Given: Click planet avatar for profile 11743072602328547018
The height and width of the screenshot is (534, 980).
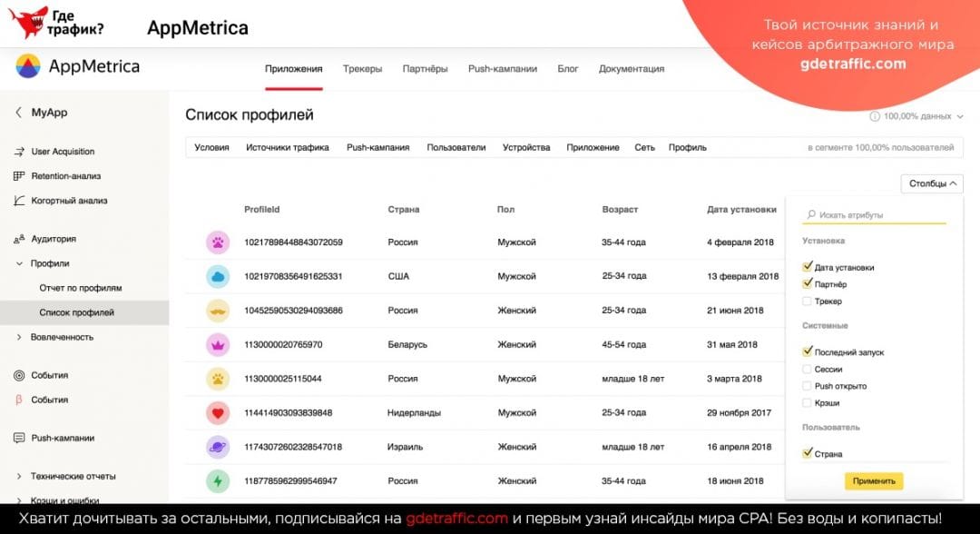Looking at the screenshot, I should click(218, 447).
